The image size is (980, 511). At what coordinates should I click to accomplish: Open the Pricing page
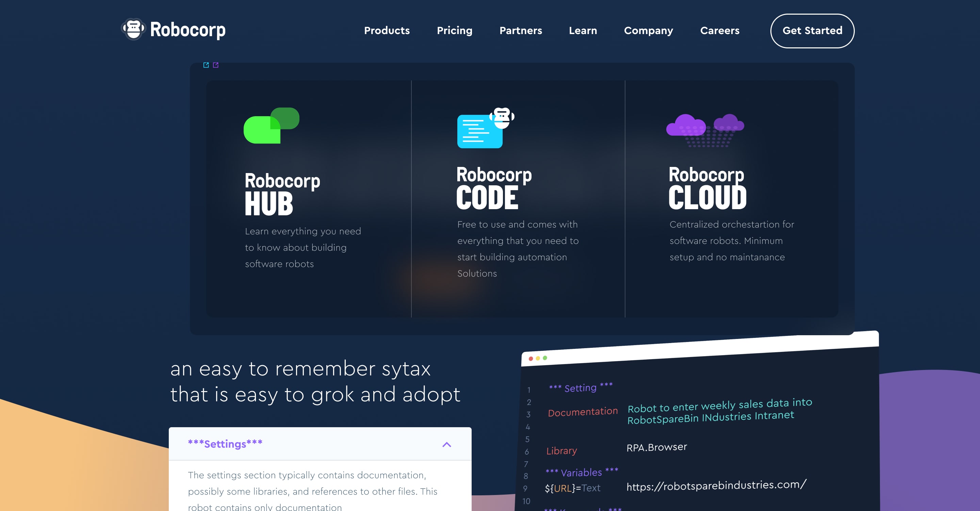tap(454, 30)
